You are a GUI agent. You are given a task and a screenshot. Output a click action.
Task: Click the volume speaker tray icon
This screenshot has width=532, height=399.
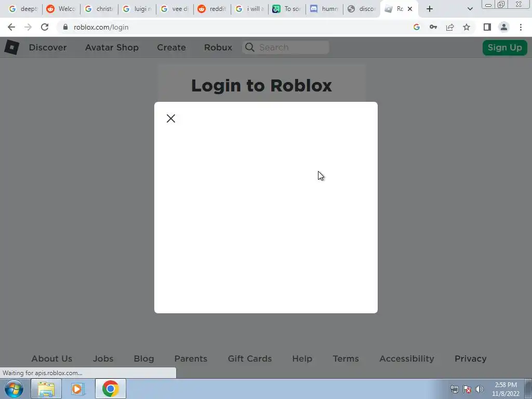click(x=479, y=389)
